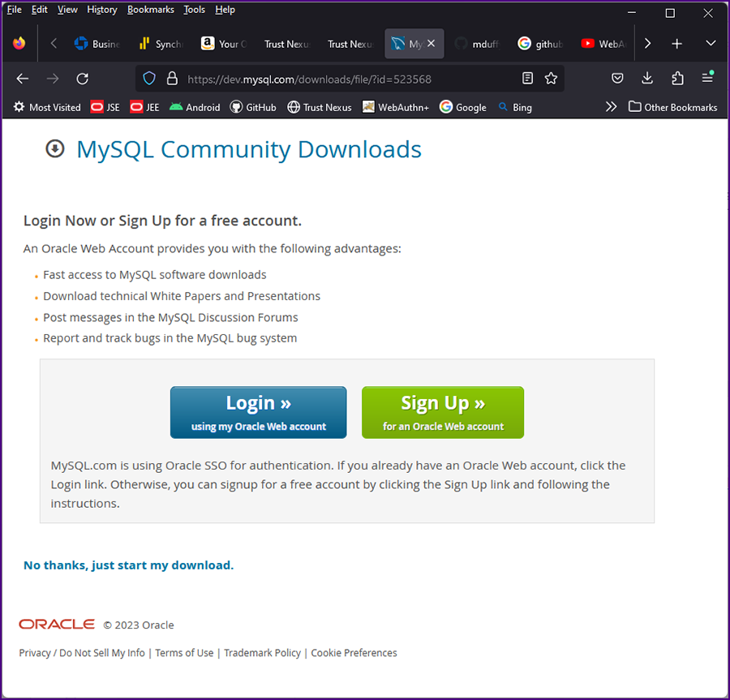The width and height of the screenshot is (730, 700).
Task: Click Login using my Oracle Web account
Action: coord(259,412)
